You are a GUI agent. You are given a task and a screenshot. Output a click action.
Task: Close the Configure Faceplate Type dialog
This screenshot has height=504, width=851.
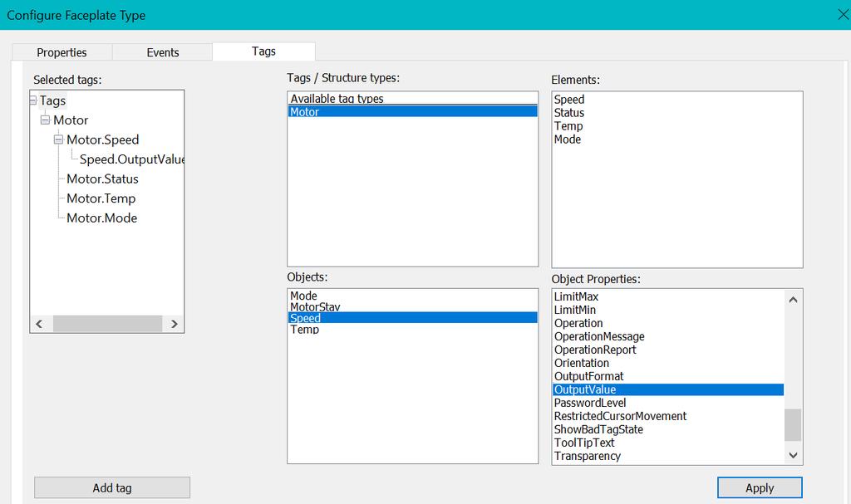coord(843,15)
